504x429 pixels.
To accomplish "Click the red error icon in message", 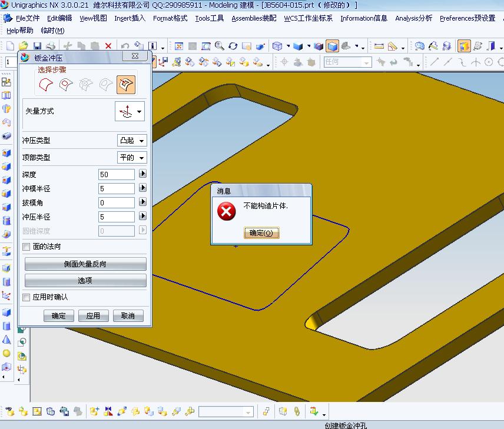I will pyautogui.click(x=226, y=211).
